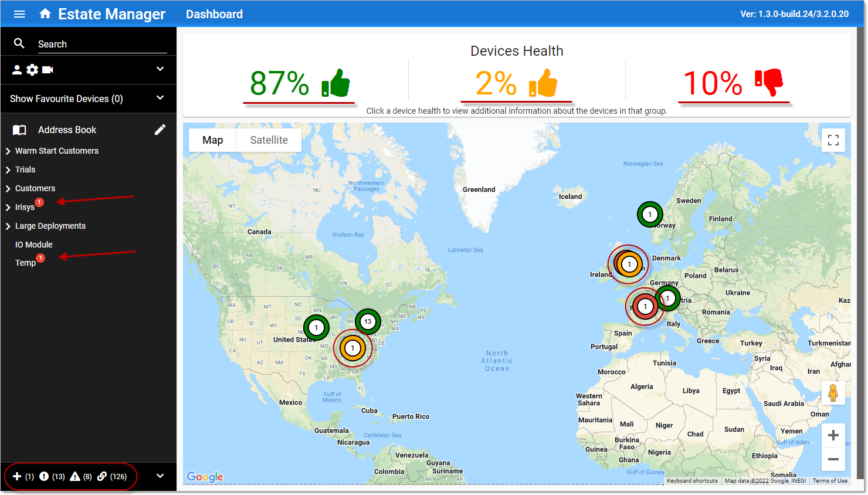Select the user person filter icon
868x495 pixels.
17,70
